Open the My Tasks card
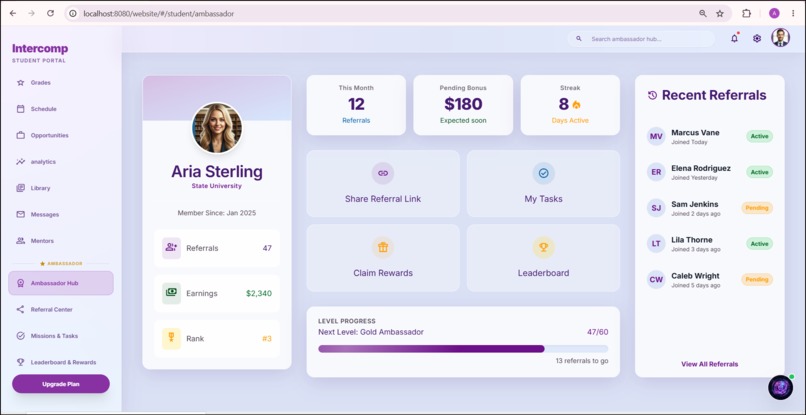Image resolution: width=806 pixels, height=415 pixels. [x=543, y=184]
